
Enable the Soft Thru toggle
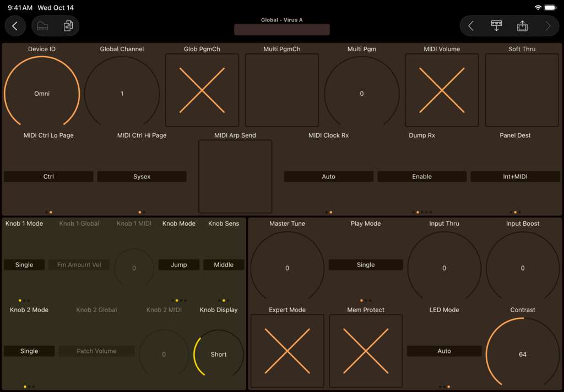[x=522, y=90]
